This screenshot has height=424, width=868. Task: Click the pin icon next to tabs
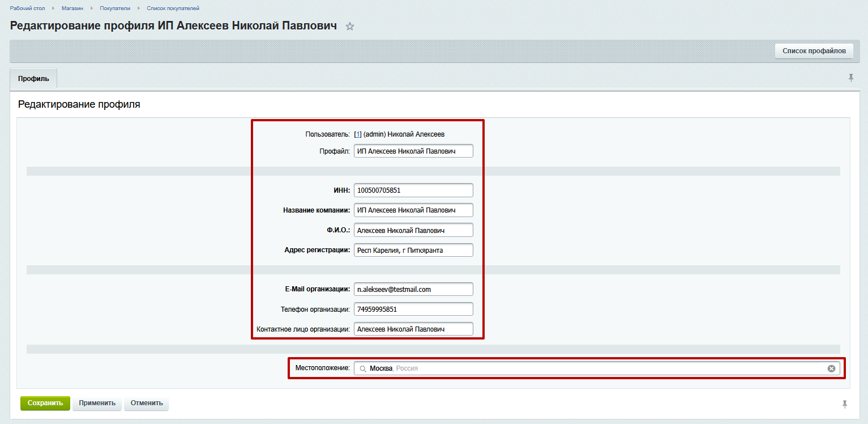click(x=850, y=78)
